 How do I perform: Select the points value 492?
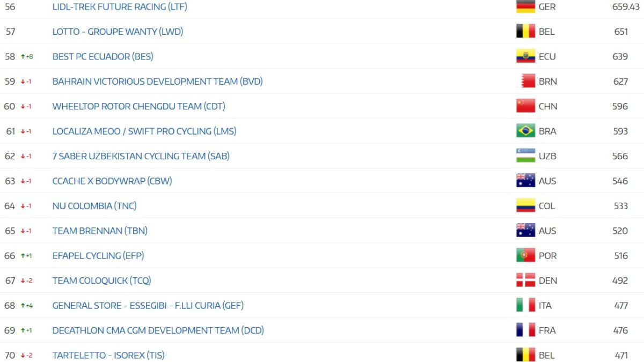tap(620, 280)
